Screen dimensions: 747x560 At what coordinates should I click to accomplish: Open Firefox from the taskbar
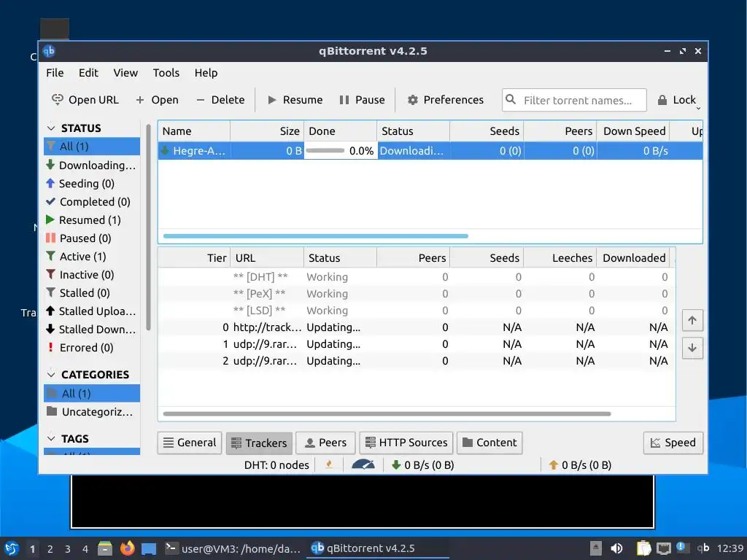pos(127,548)
